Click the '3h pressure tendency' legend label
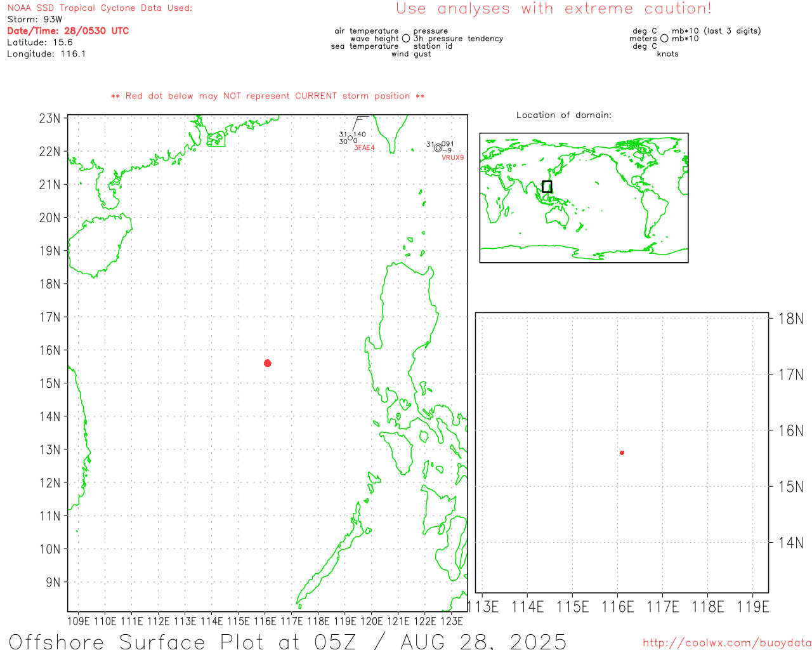 tap(458, 39)
